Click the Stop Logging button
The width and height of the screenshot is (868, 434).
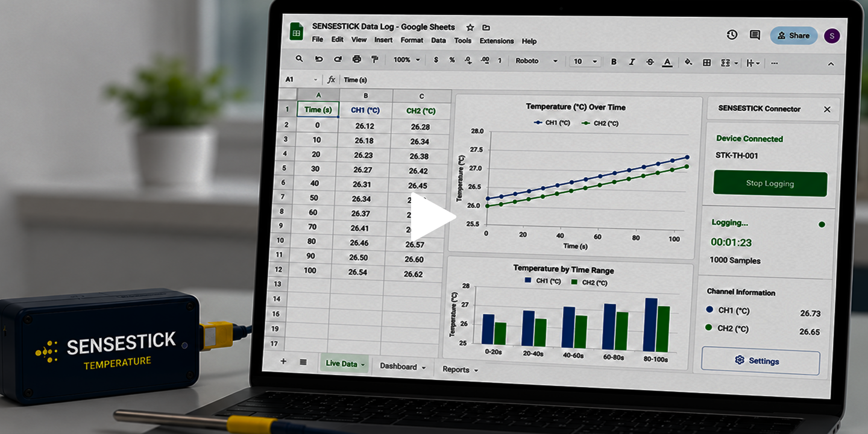tap(770, 183)
